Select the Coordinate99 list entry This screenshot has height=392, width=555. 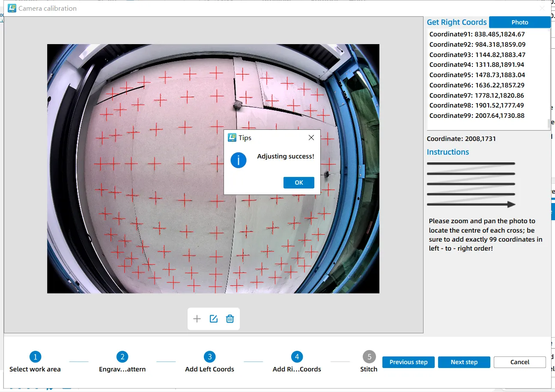click(477, 116)
